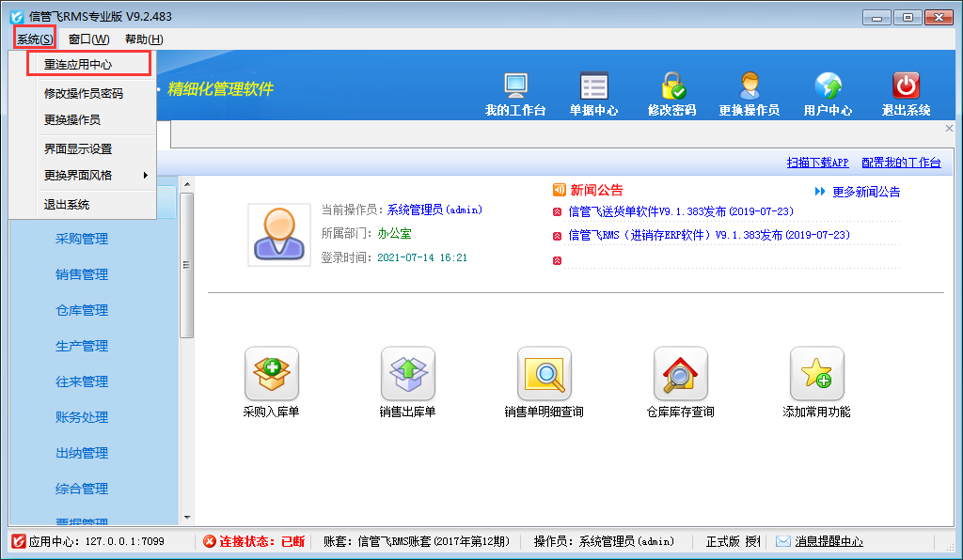Open the 单据中心 icon
Image resolution: width=963 pixels, height=560 pixels.
coord(593,86)
